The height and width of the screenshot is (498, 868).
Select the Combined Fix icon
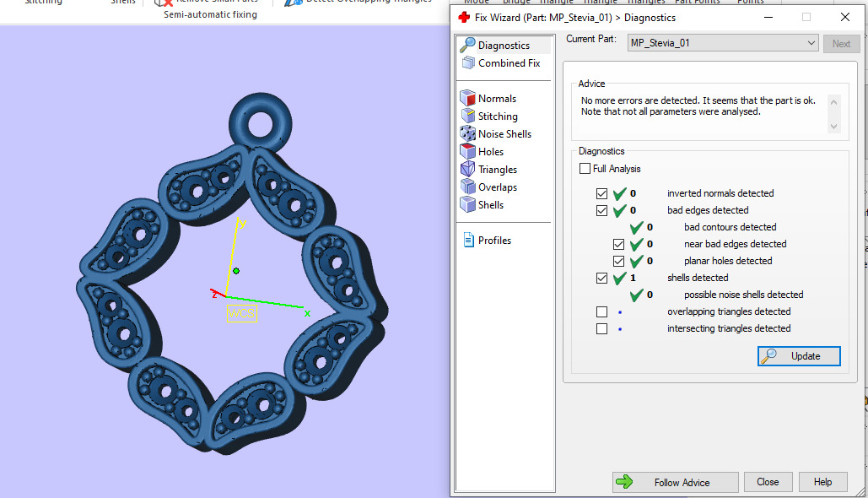pyautogui.click(x=468, y=63)
